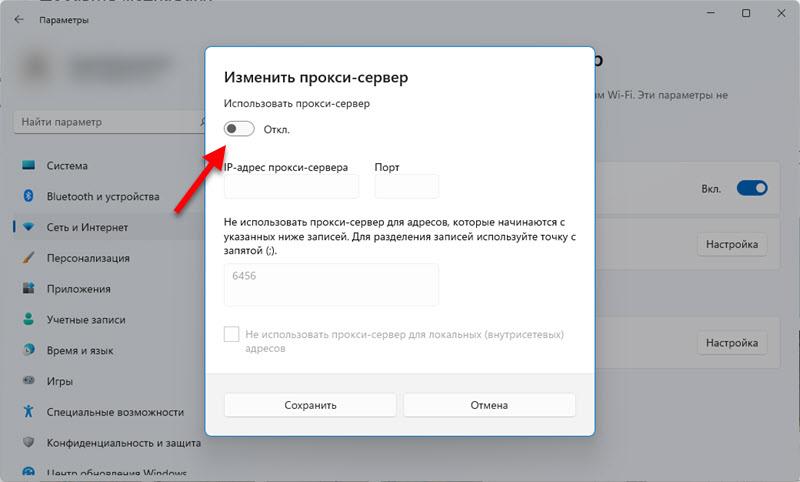This screenshot has height=482, width=800.
Task: Click the lower Настройка button
Action: pos(732,343)
